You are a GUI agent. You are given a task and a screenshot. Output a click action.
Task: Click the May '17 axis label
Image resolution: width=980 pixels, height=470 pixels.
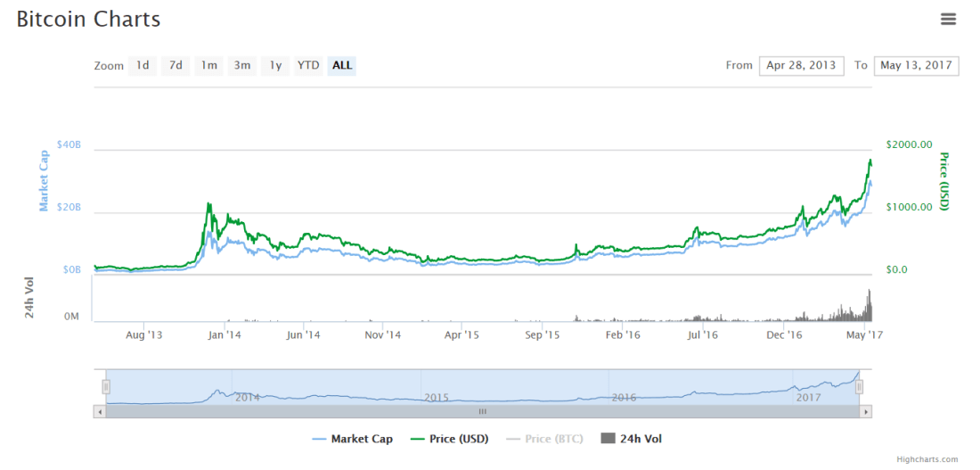[x=864, y=335]
